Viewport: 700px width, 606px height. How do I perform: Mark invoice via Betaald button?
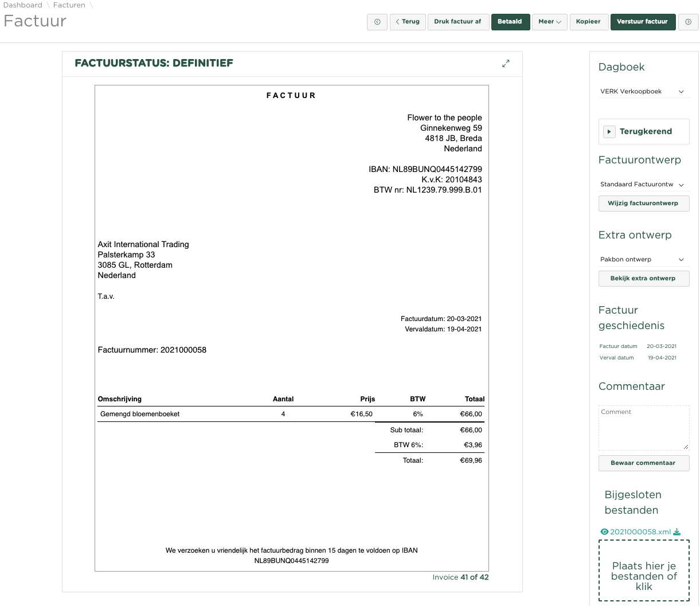[510, 22]
